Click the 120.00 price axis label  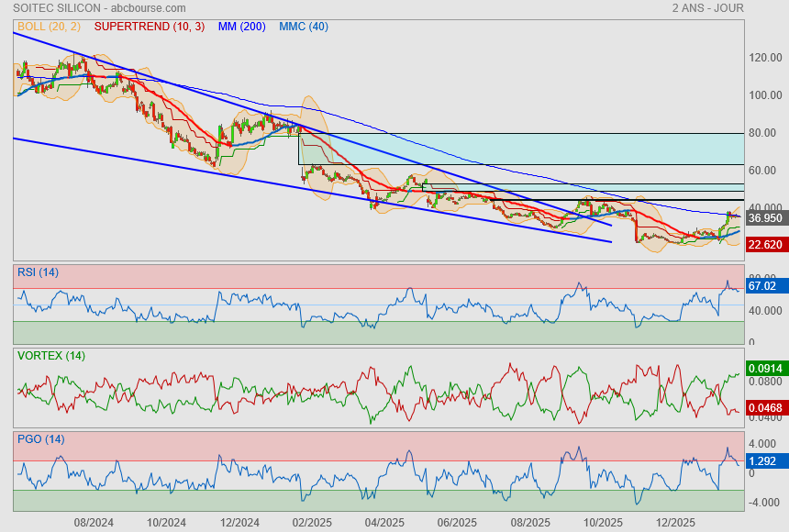click(x=764, y=58)
